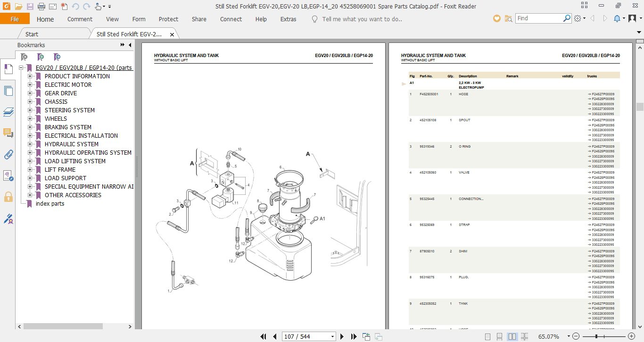
Task: Open the BRAKING SYSTEM bookmark
Action: (68, 127)
